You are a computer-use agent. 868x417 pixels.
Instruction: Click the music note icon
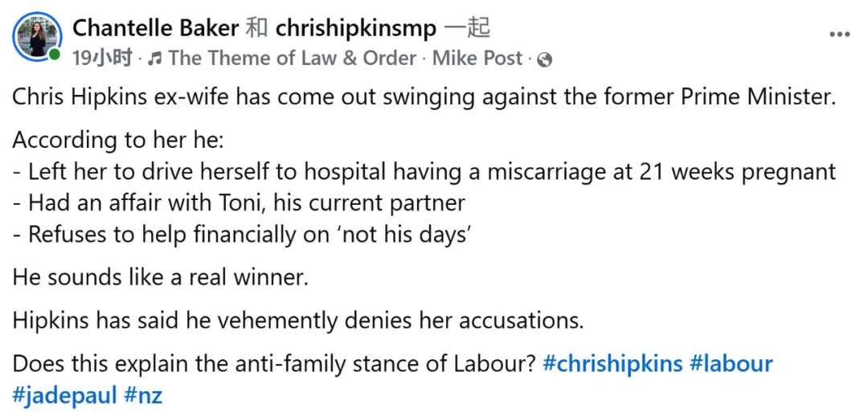coord(156,59)
